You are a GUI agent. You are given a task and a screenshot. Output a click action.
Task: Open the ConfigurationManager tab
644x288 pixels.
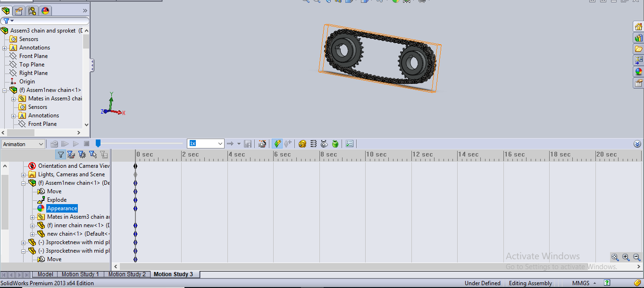(x=32, y=11)
